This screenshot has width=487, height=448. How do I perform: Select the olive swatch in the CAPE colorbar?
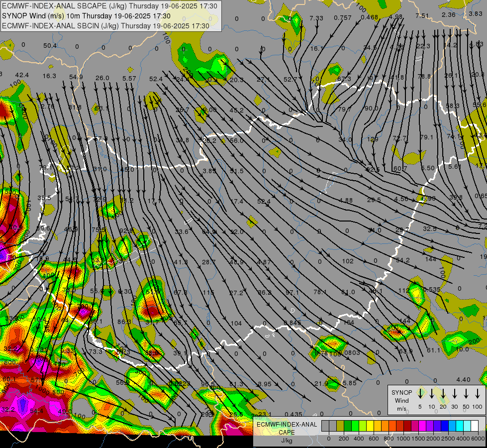click(340, 426)
